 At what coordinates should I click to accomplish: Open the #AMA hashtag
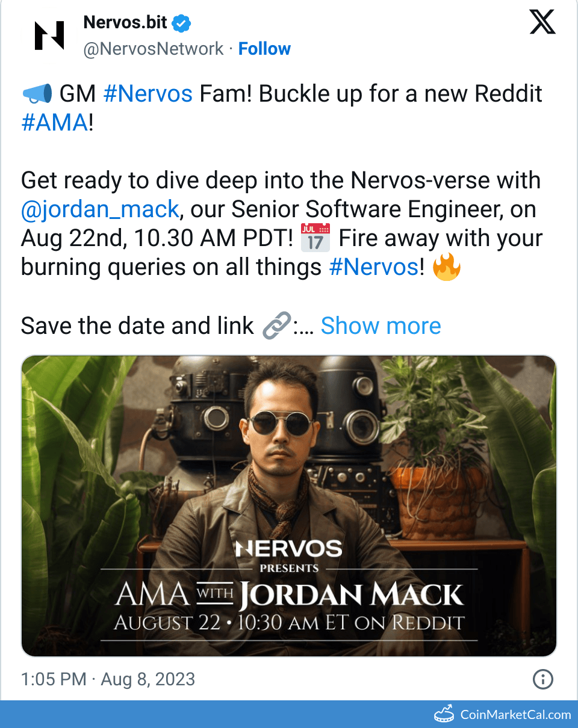(54, 123)
